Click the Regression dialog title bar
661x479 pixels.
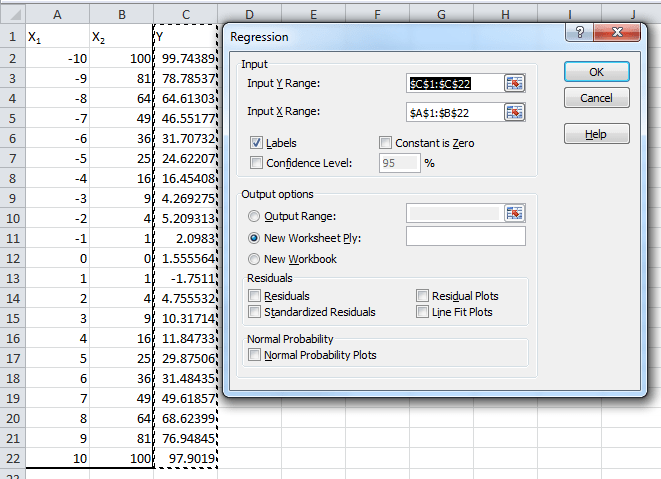click(x=394, y=37)
